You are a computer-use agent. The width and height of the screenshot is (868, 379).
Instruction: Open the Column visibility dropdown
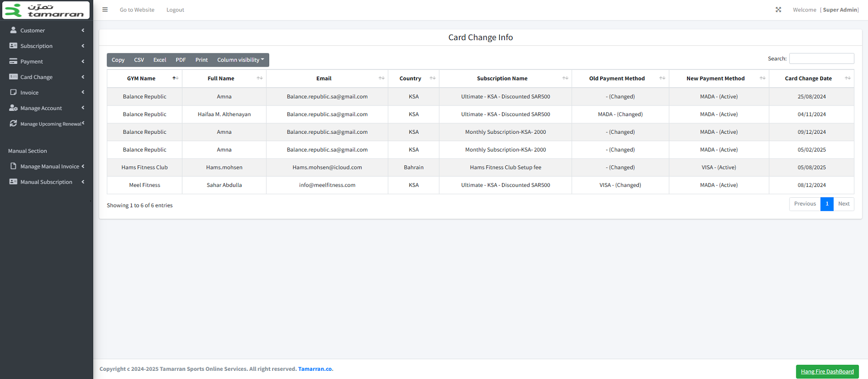pyautogui.click(x=240, y=60)
